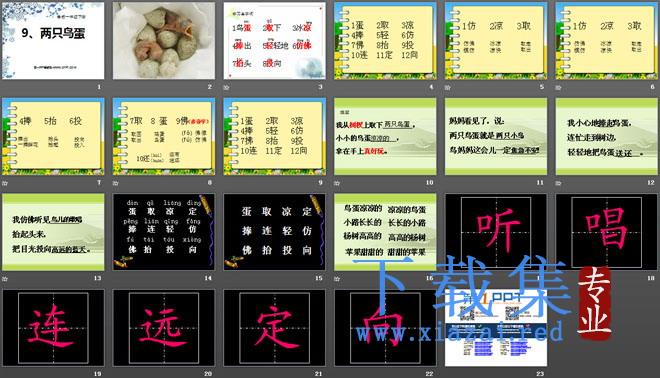Select slide 14 showing pinyin over characters

(x=164, y=232)
